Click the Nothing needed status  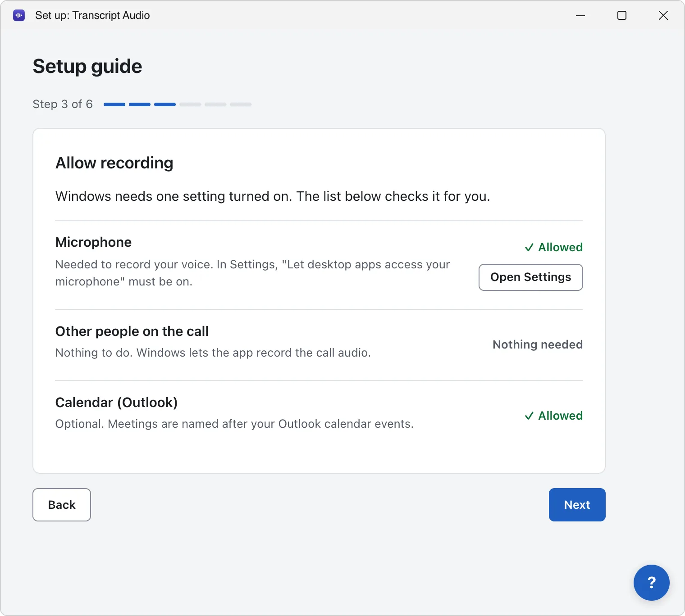(538, 344)
